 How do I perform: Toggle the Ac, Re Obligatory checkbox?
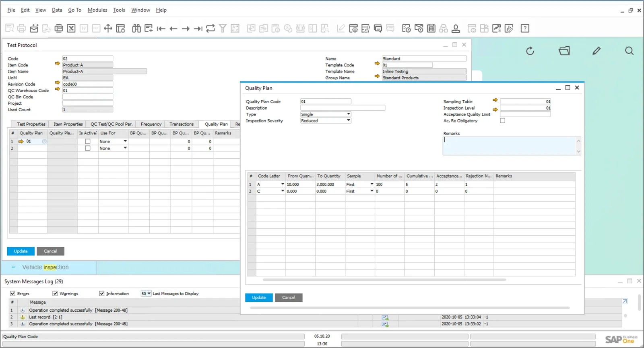502,120
